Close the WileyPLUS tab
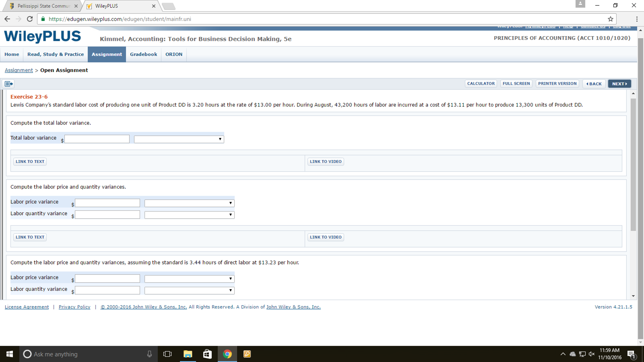The width and height of the screenshot is (644, 362). 154,6
